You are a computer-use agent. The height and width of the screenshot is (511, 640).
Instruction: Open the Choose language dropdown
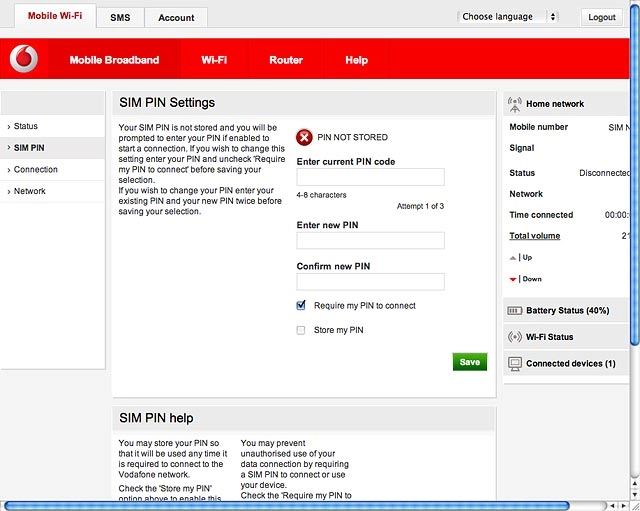click(x=507, y=17)
